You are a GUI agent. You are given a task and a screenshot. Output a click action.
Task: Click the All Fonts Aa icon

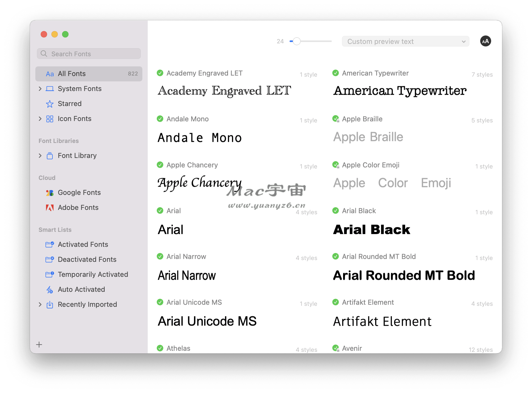coord(50,74)
